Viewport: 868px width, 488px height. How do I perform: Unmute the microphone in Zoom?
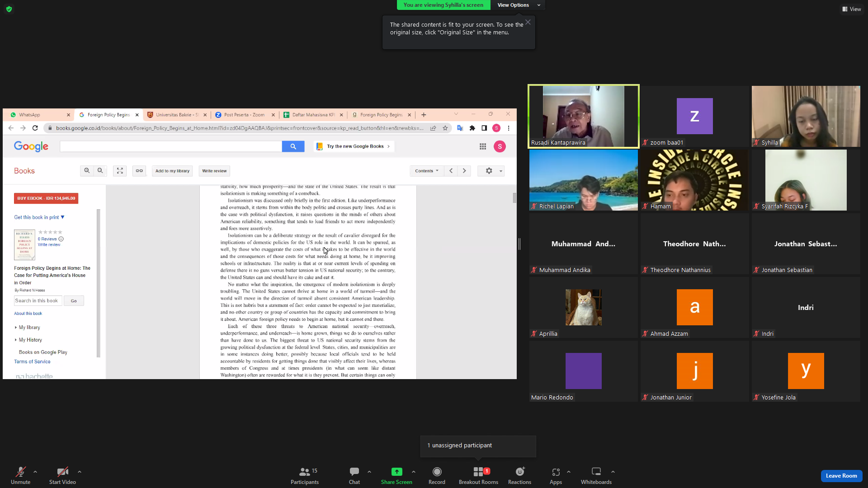[x=20, y=475]
